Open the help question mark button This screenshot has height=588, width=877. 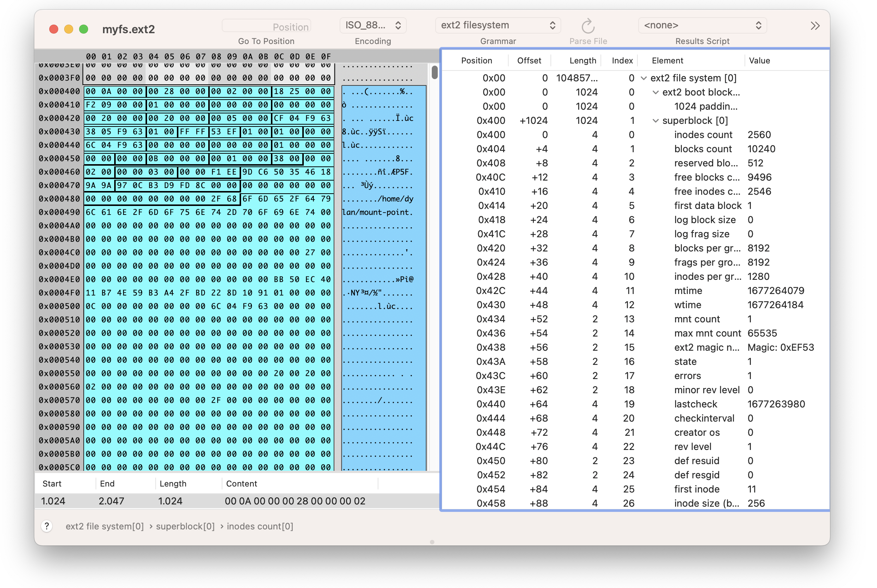tap(47, 526)
